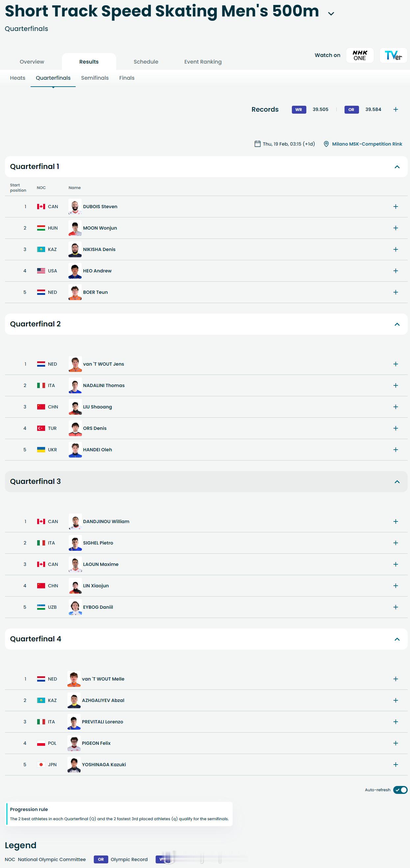Click athlete name SIGHEL Pietro
This screenshot has height=868, width=410.
coord(98,543)
